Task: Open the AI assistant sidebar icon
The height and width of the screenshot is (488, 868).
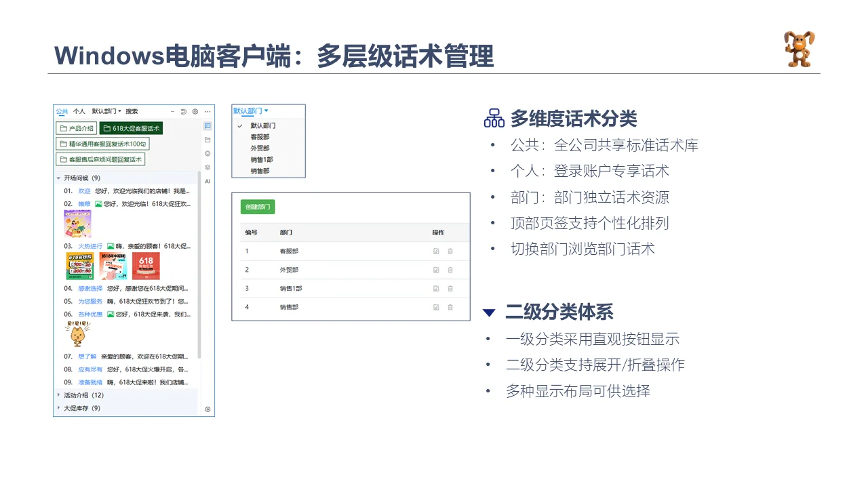Action: point(208,181)
